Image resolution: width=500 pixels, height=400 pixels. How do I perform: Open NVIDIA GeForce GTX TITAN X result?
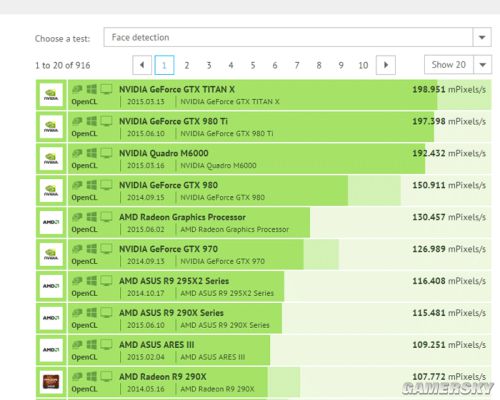(x=177, y=89)
